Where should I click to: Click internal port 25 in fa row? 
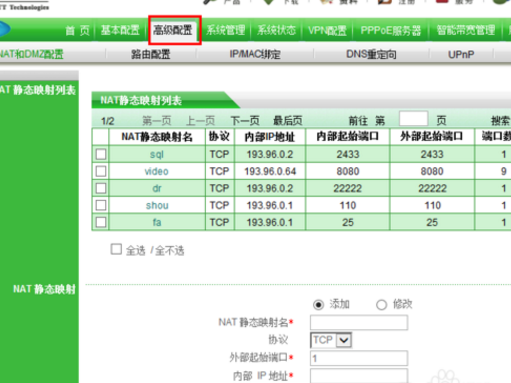coord(348,222)
